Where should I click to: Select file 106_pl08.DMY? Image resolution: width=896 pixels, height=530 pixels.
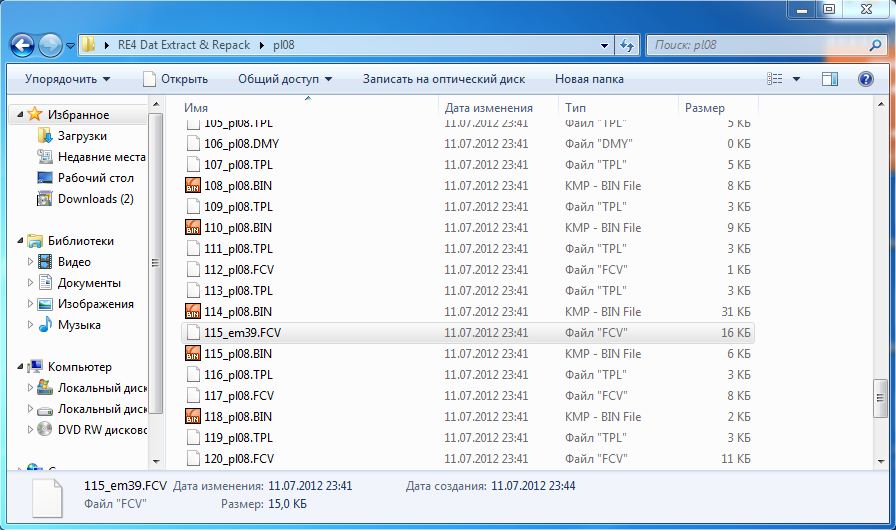click(468, 144)
